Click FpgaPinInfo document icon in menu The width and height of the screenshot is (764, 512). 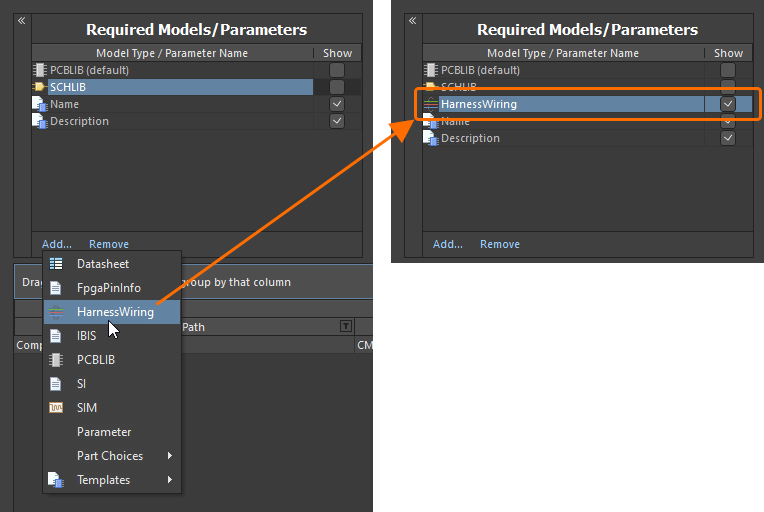(x=56, y=288)
